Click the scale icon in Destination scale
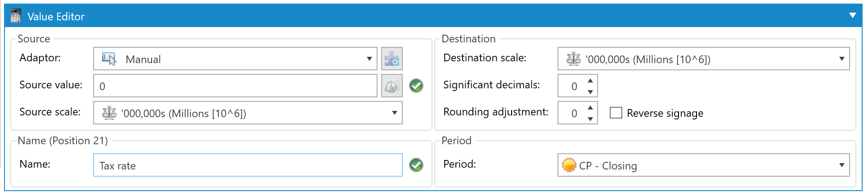Image resolution: width=868 pixels, height=192 pixels. click(573, 59)
